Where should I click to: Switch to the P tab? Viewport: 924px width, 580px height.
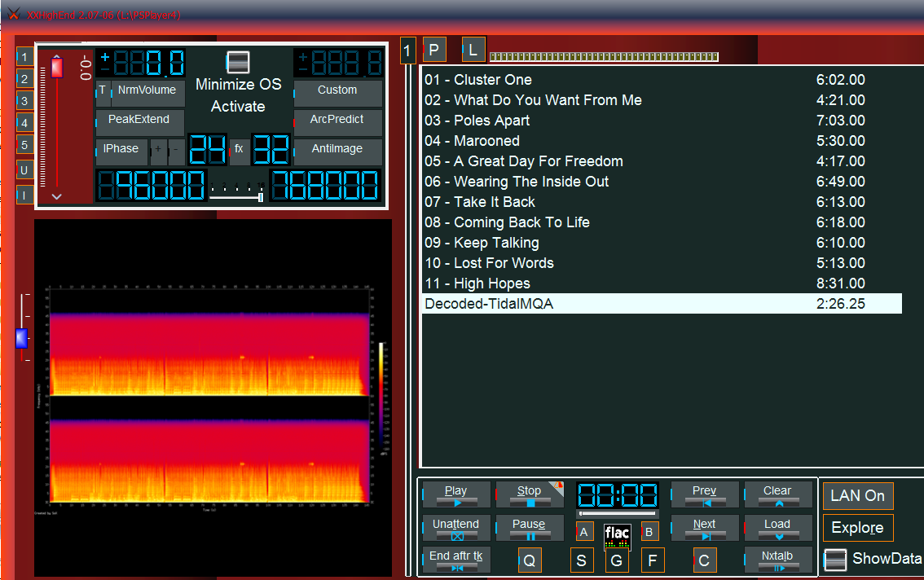click(433, 51)
